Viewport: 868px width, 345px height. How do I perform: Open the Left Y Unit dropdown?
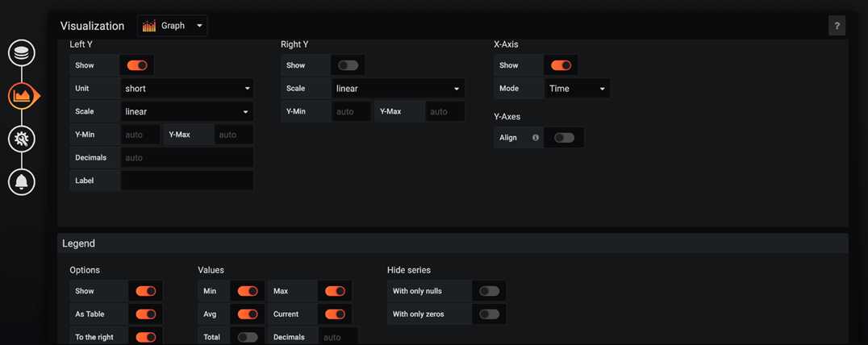tap(187, 89)
